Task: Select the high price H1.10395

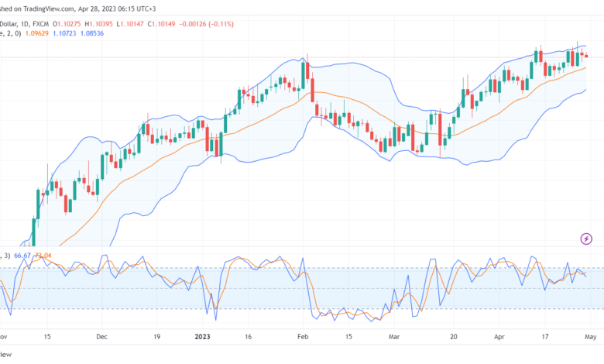Action: 98,24
